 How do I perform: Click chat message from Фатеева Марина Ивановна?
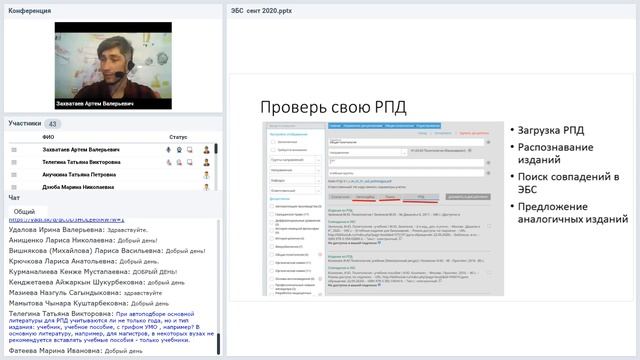coord(76,351)
